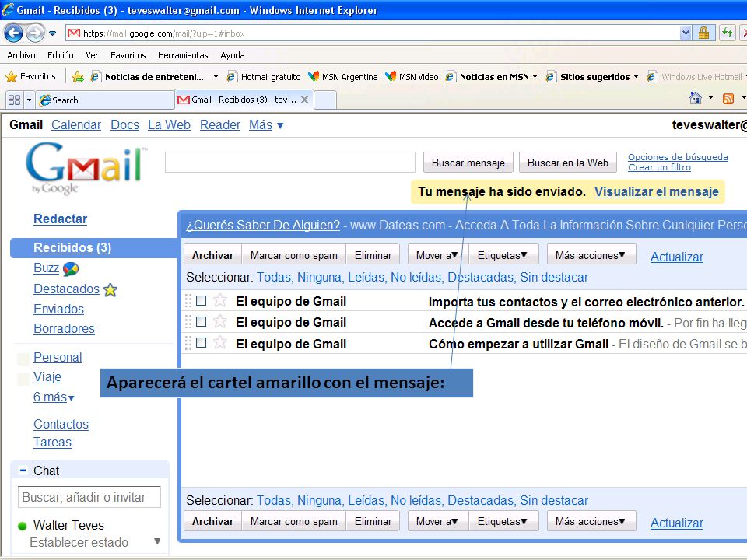Viewport: 747px width, 560px height.
Task: Open the Calendar link
Action: click(x=76, y=124)
